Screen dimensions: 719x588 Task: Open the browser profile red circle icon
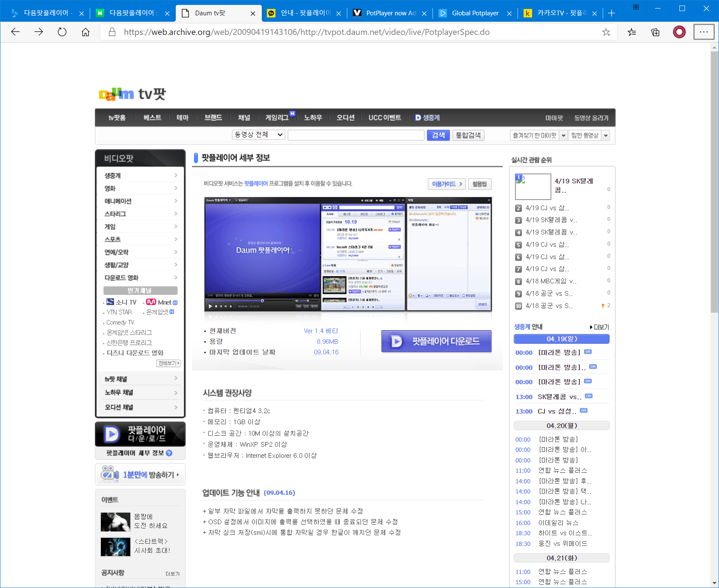coord(679,32)
